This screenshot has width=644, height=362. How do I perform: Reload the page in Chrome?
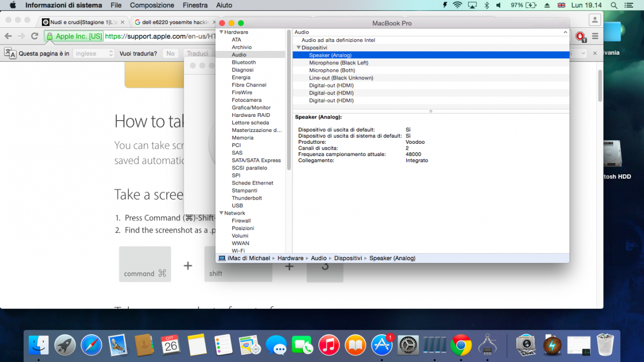35,36
